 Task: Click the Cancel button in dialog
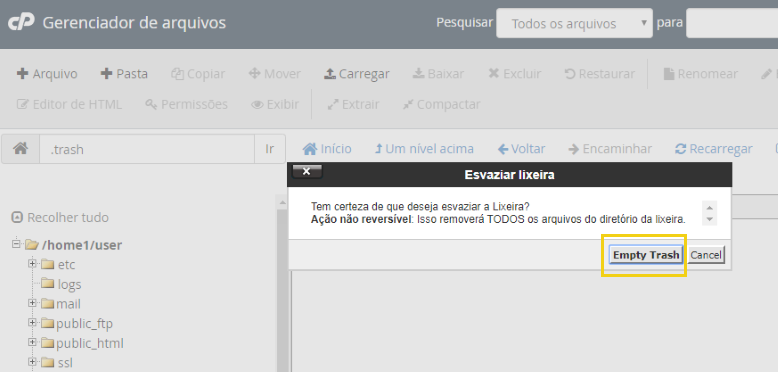(x=706, y=255)
